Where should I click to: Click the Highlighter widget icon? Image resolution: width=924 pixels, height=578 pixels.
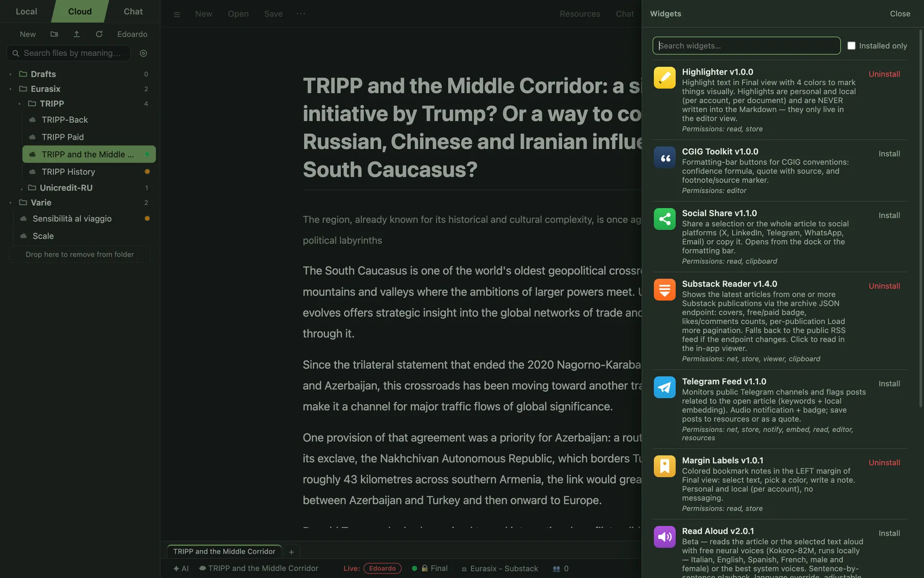point(665,78)
